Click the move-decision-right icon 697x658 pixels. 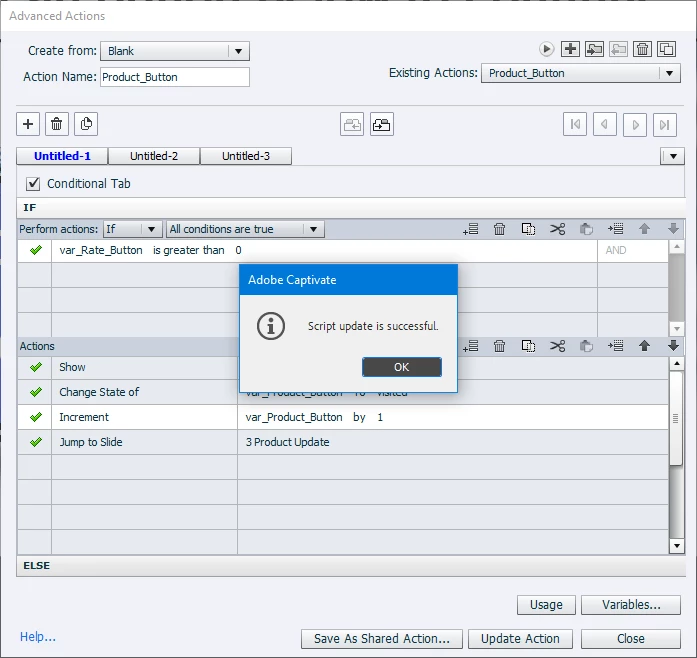(382, 124)
